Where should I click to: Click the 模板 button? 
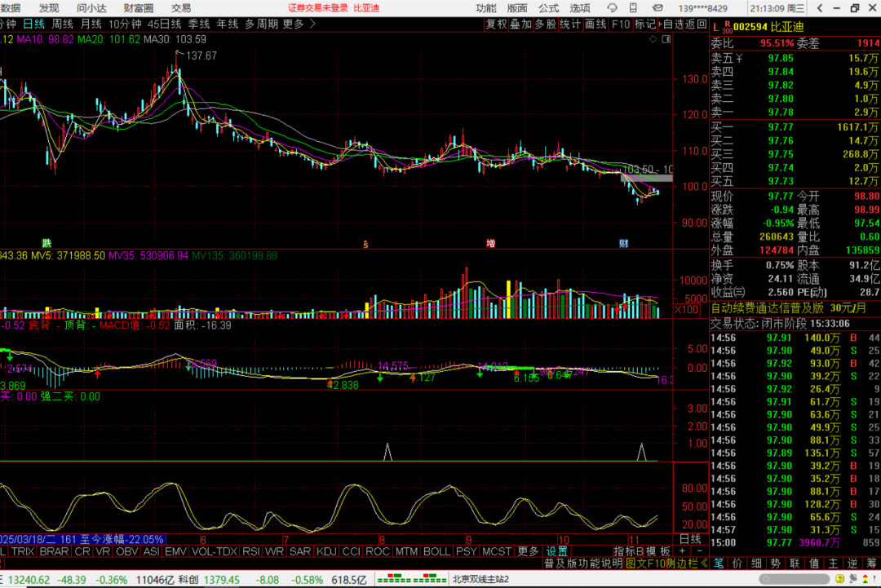coord(658,551)
